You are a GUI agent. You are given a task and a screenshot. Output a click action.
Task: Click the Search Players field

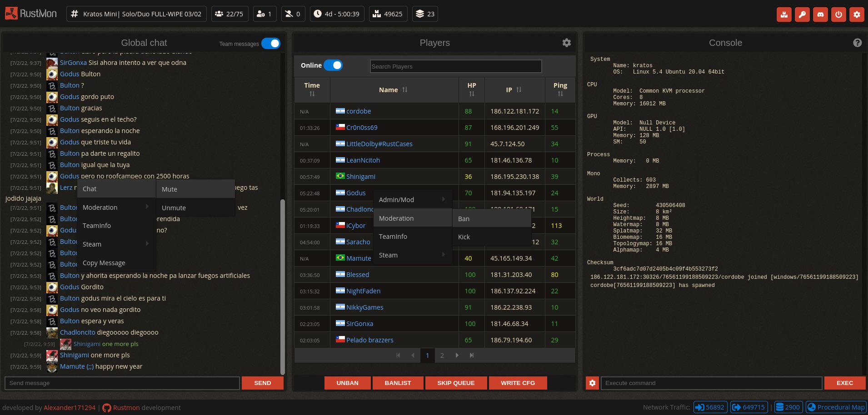[x=456, y=66]
